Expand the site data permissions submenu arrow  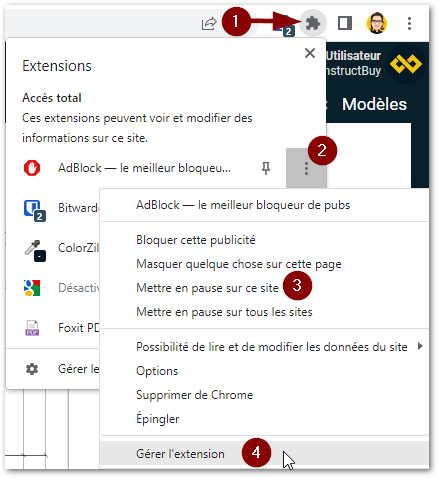coord(420,346)
